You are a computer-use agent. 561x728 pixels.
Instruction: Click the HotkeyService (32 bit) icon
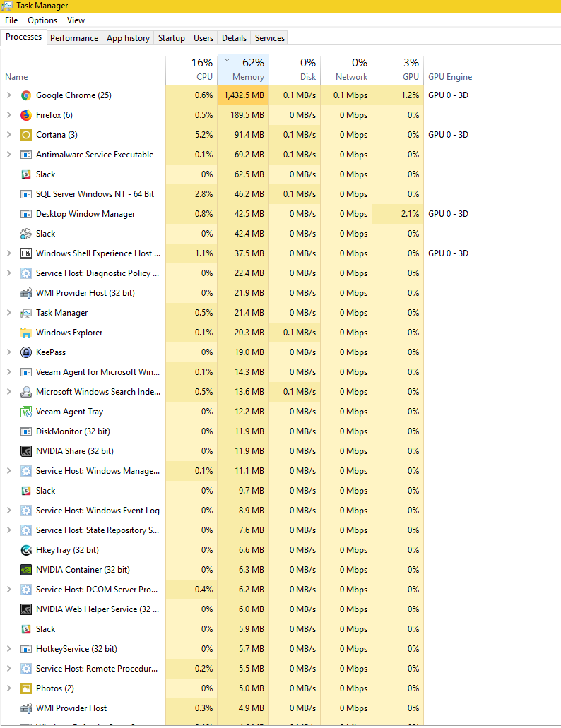click(x=26, y=649)
